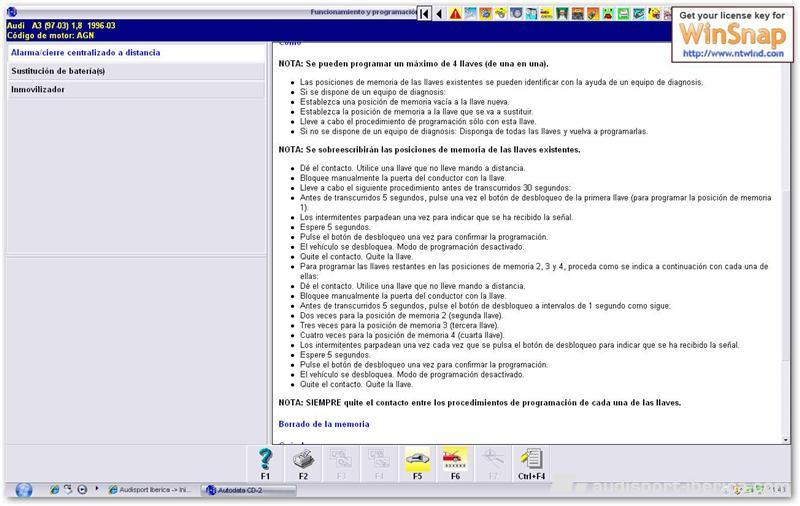
Task: Click the greyed F3 button
Action: pyautogui.click(x=341, y=463)
